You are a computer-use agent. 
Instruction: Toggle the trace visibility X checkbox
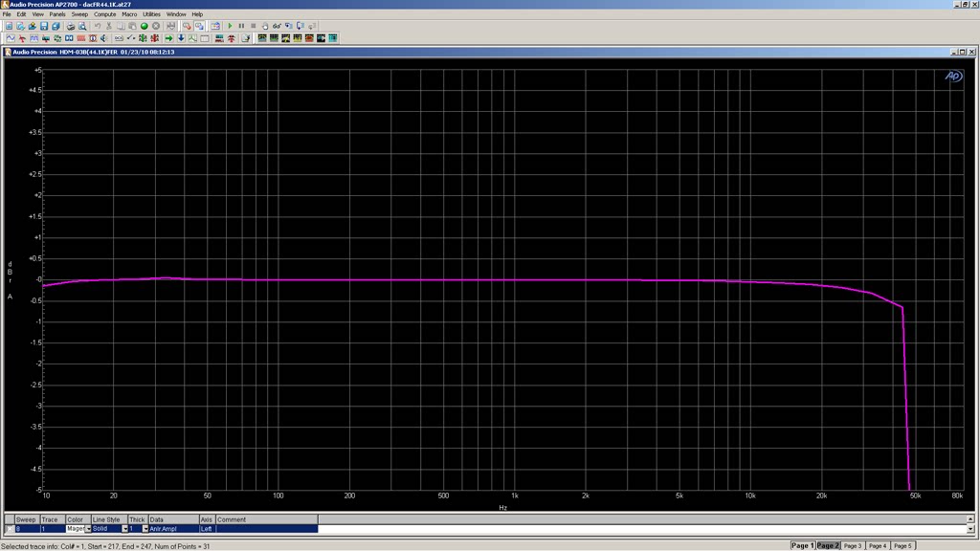(10, 528)
